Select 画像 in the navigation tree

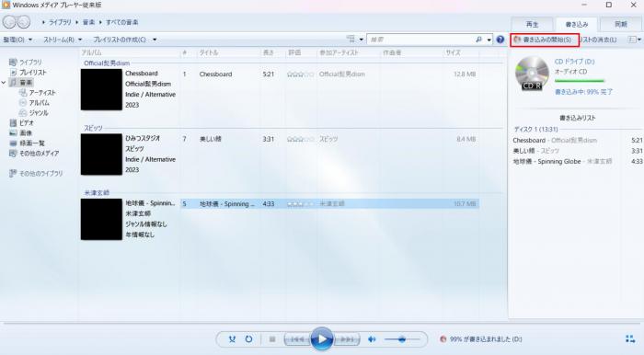[x=26, y=133]
